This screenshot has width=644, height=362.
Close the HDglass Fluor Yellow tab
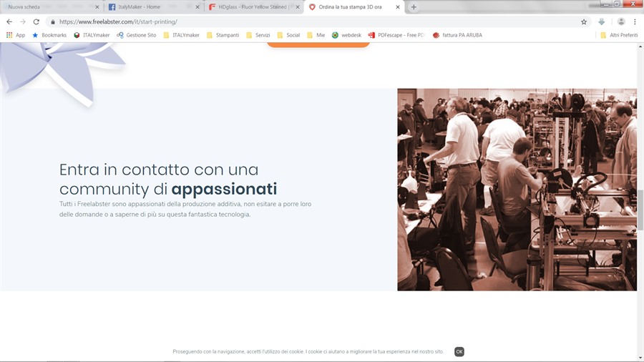click(298, 7)
